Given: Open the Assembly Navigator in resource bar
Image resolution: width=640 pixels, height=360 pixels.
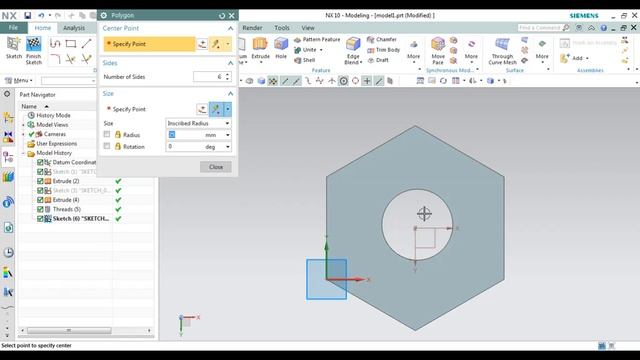Looking at the screenshot, I should click(8, 118).
